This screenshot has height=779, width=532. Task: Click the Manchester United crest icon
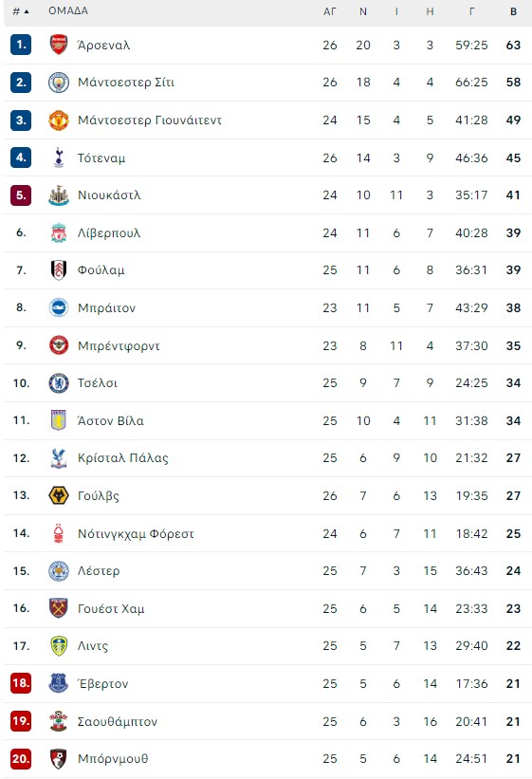pos(59,121)
